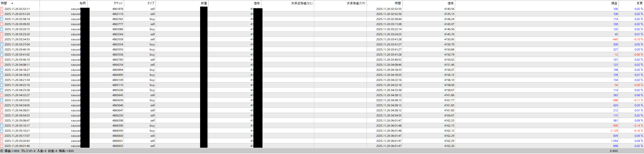Select ticket 4866598
The width and height of the screenshot is (644, 154).
(118, 121)
